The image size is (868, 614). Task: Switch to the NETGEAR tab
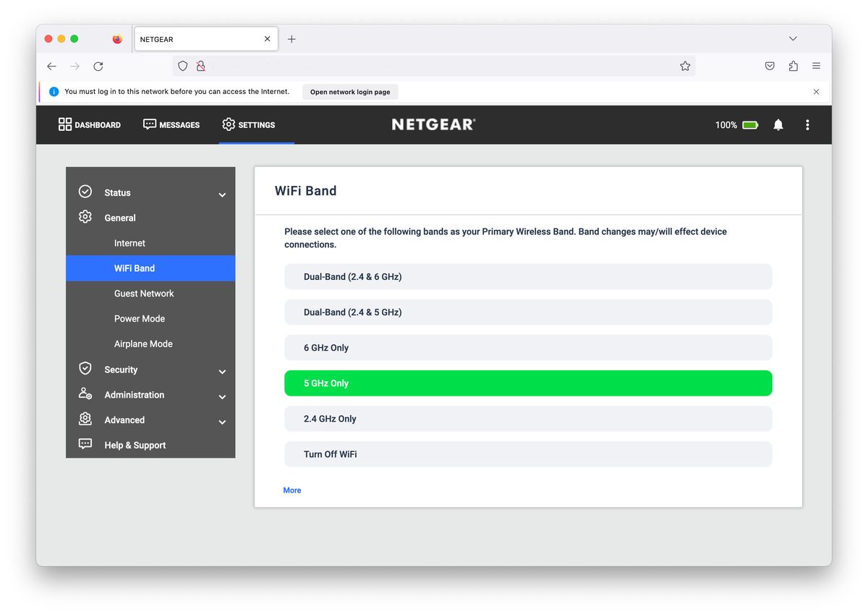[x=206, y=39]
